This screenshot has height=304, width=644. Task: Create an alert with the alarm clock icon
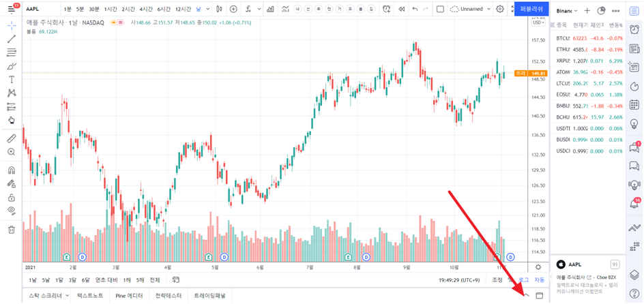pos(387,9)
